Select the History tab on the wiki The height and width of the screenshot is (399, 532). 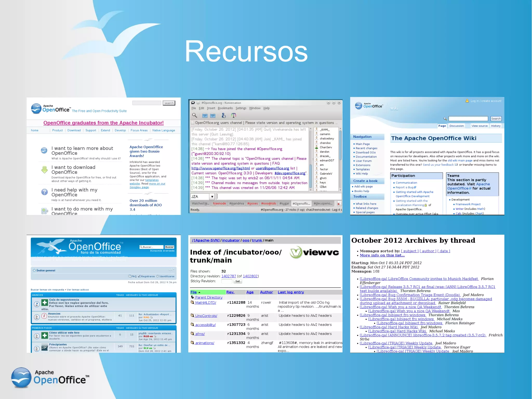coord(496,126)
